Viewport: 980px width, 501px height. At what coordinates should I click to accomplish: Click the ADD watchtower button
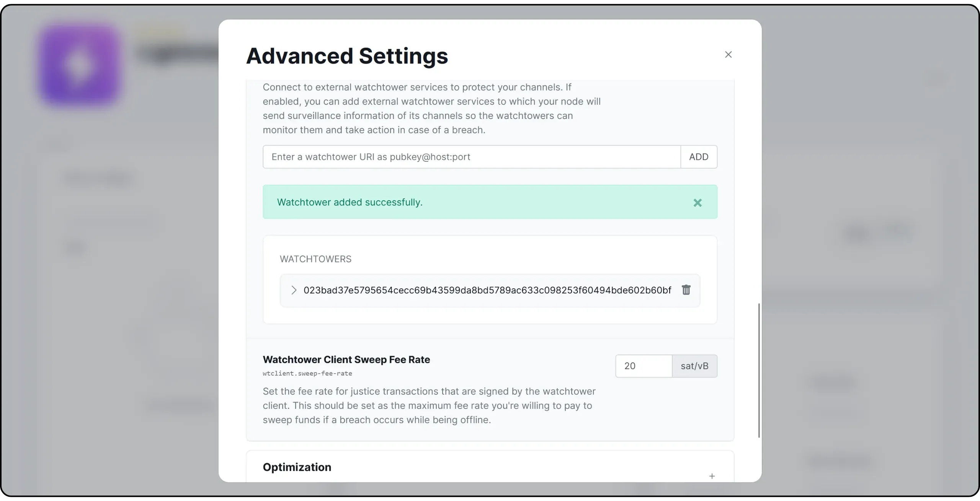699,157
